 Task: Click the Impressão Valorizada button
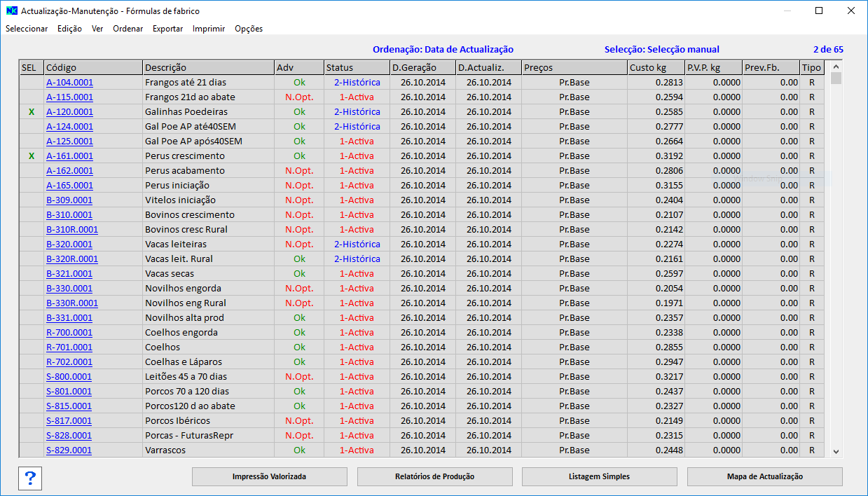point(269,476)
